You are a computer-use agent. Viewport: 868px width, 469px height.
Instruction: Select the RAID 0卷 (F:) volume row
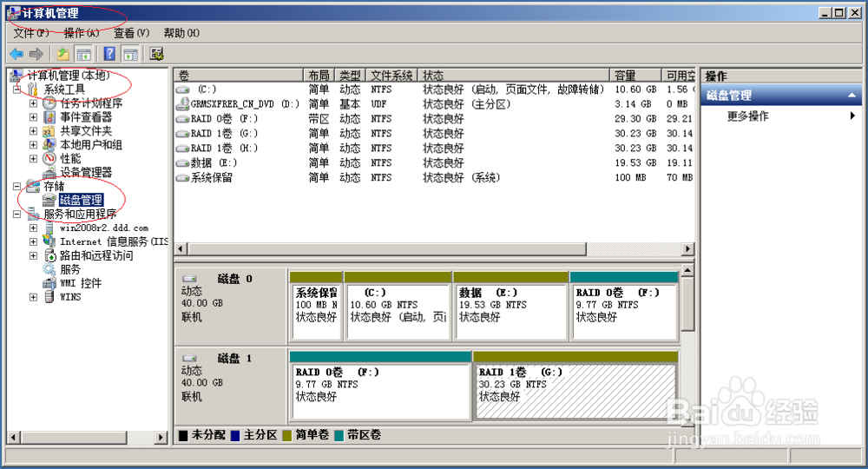pyautogui.click(x=435, y=118)
